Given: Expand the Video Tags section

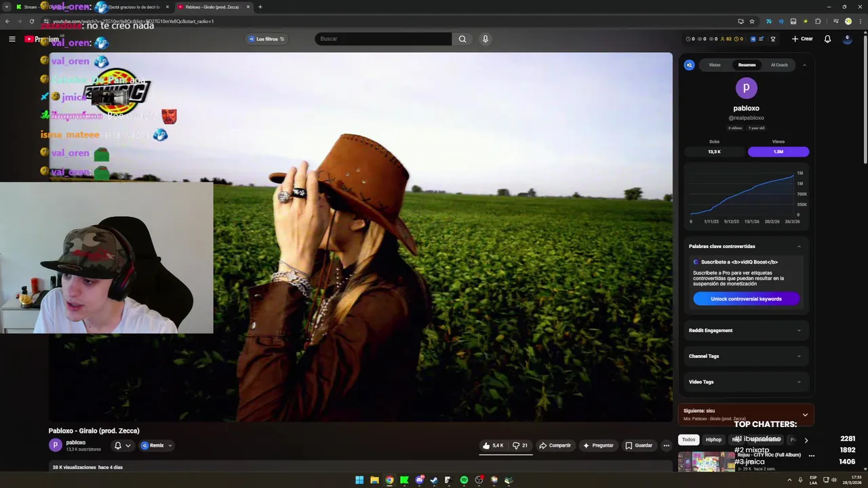Looking at the screenshot, I should pos(746,382).
